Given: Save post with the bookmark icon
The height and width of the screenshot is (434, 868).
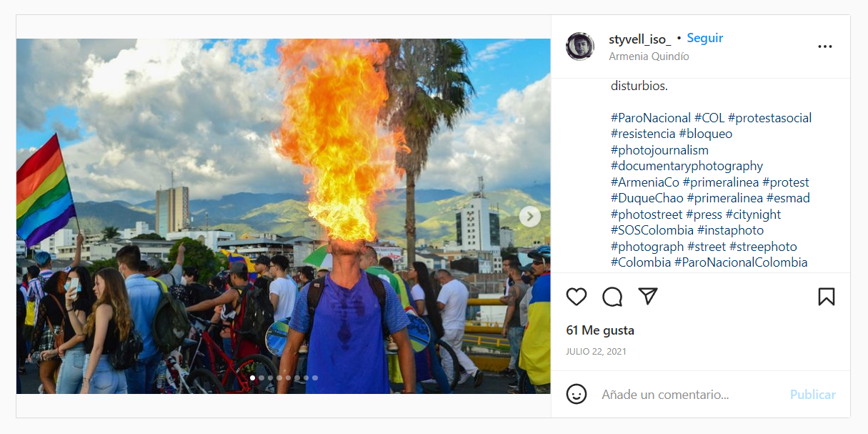Looking at the screenshot, I should click(827, 297).
